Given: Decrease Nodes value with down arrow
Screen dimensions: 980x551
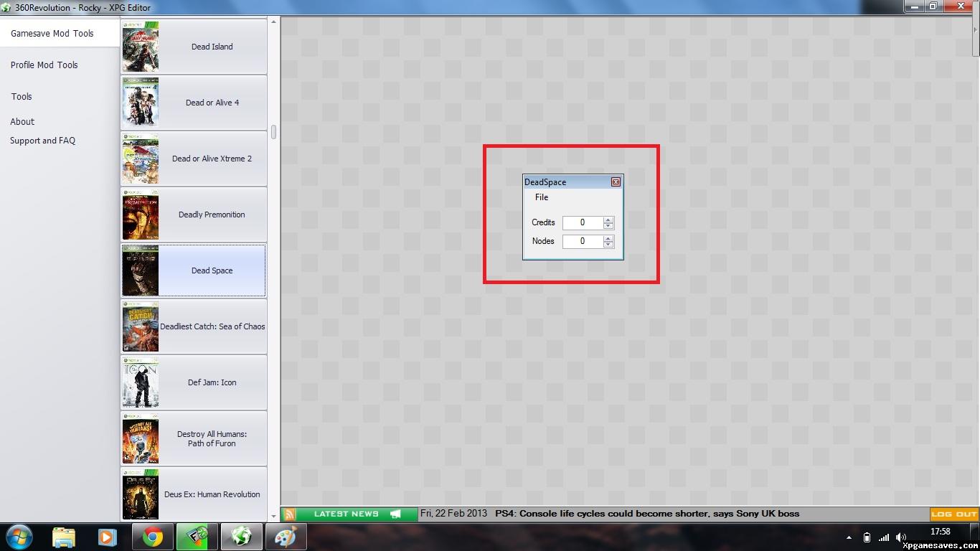Looking at the screenshot, I should click(x=608, y=245).
